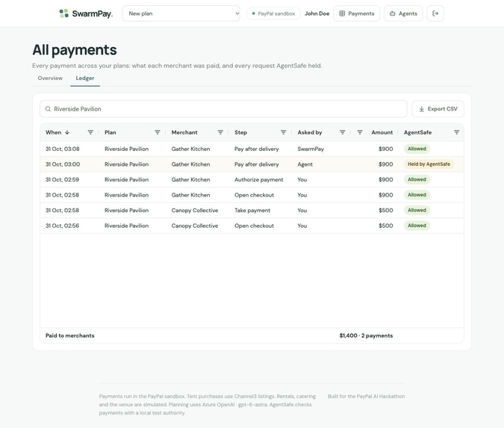Click Agent in Asked by column
504x428 pixels.
[305, 164]
